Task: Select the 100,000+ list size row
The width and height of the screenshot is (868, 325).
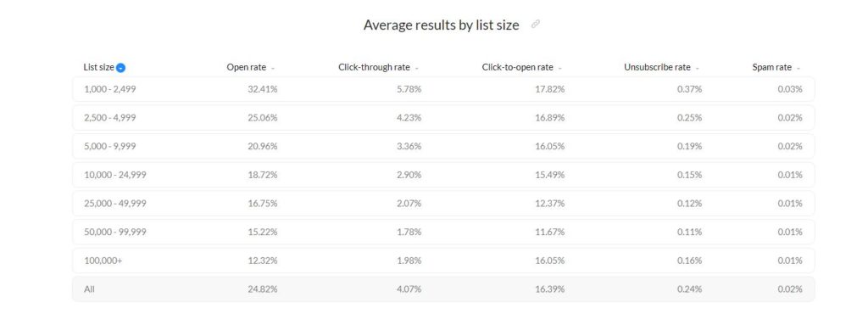Action: point(443,261)
